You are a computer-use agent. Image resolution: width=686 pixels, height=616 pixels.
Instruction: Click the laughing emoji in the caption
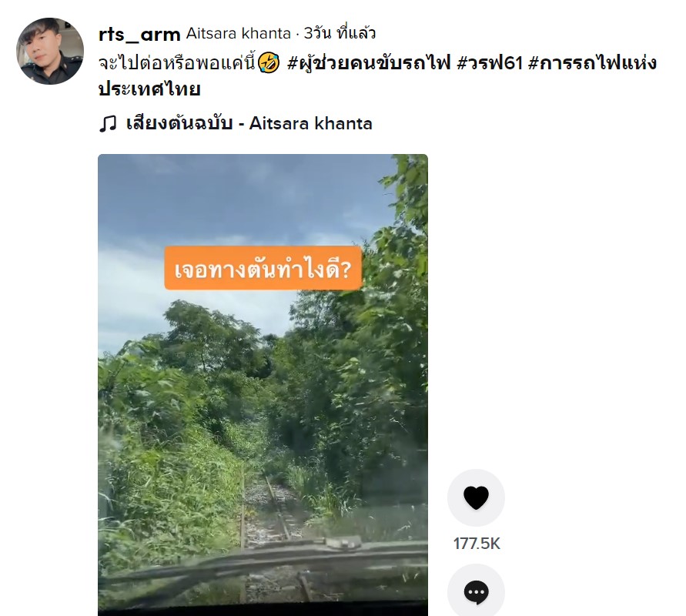[268, 63]
